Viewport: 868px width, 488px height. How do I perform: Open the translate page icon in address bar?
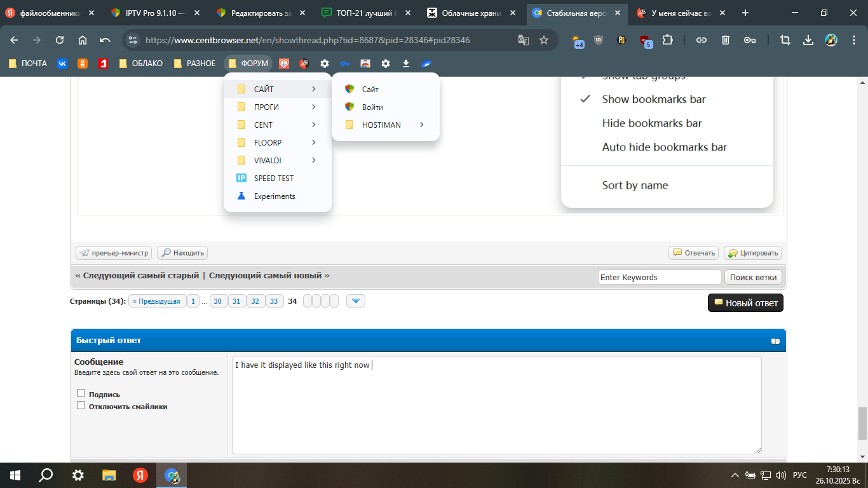click(523, 40)
